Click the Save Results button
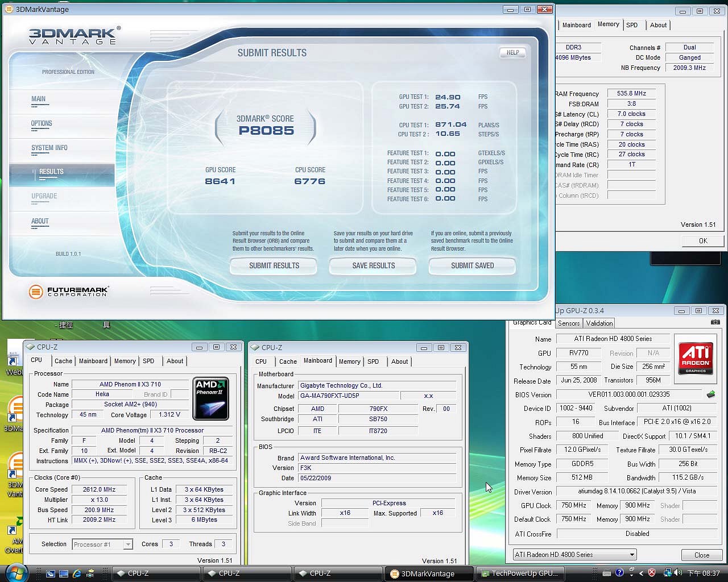This screenshot has height=582, width=728. click(373, 265)
